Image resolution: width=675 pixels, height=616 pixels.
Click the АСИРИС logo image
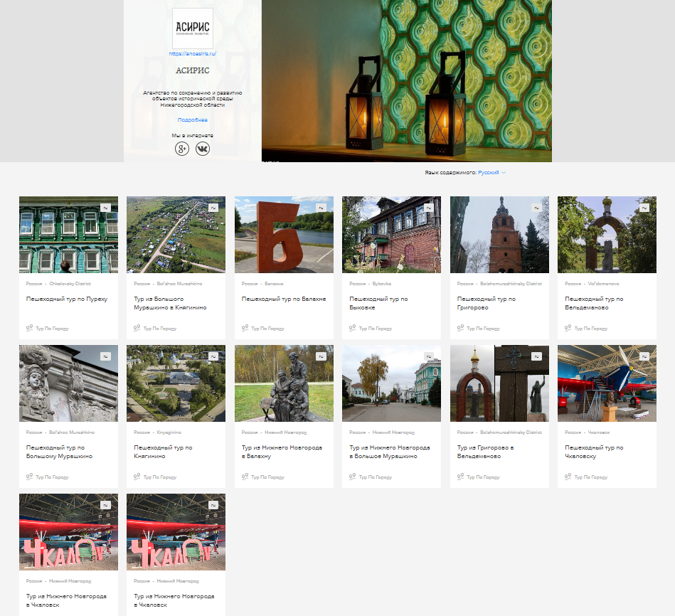coord(193,28)
